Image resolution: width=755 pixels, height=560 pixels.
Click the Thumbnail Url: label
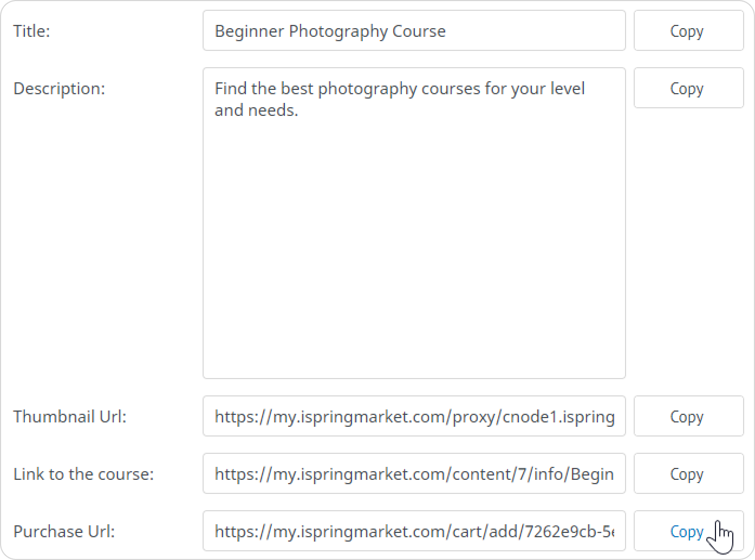point(69,416)
